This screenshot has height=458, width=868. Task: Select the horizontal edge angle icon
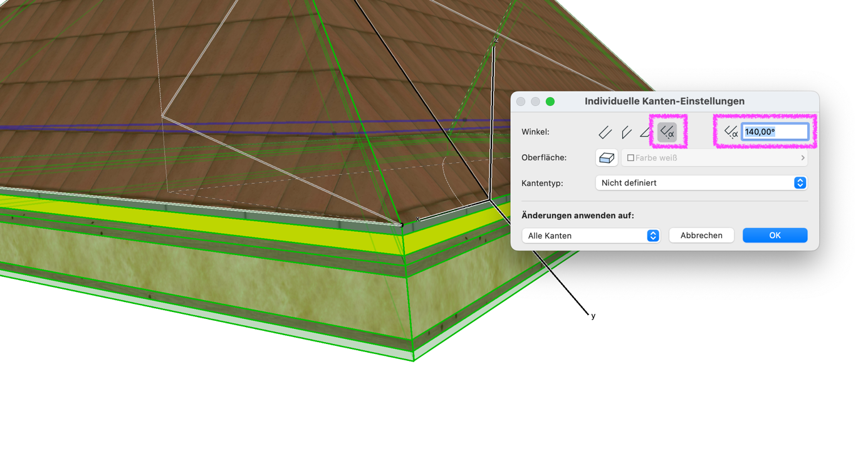645,132
